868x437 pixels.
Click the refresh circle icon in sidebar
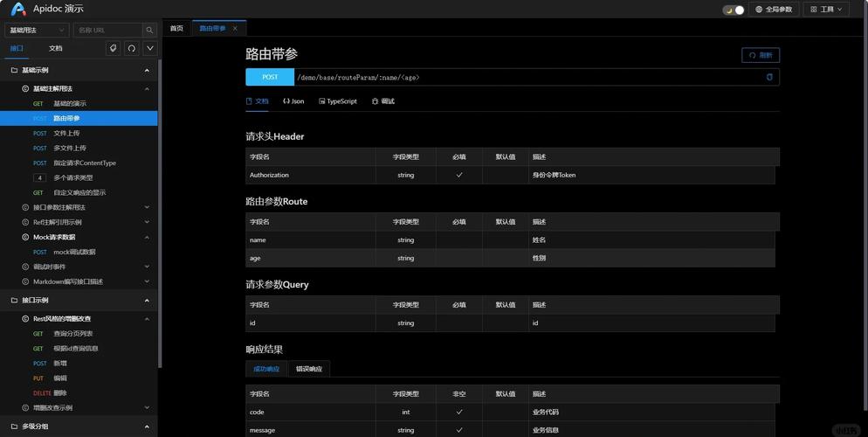point(132,48)
